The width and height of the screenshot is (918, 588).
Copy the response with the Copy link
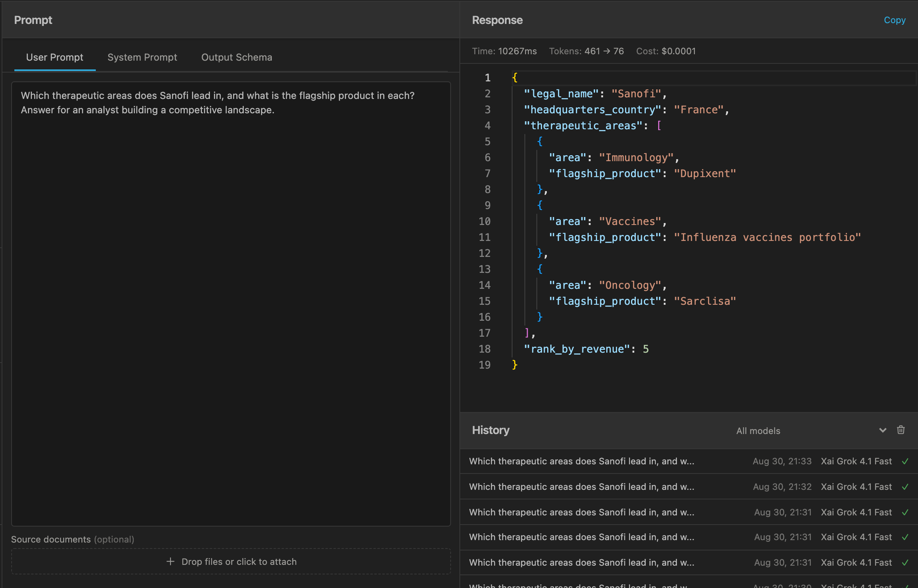coord(894,20)
